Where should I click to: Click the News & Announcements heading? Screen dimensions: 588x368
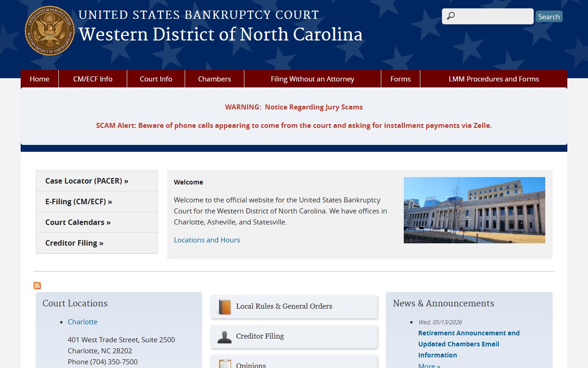(443, 304)
